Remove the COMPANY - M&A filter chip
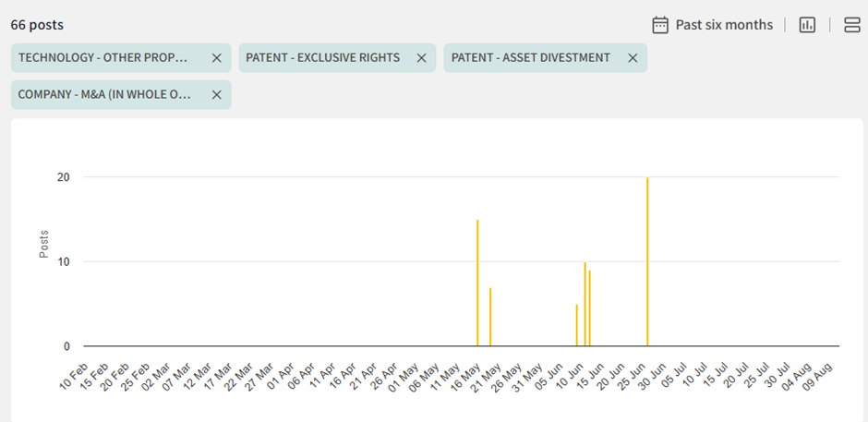 pyautogui.click(x=216, y=95)
